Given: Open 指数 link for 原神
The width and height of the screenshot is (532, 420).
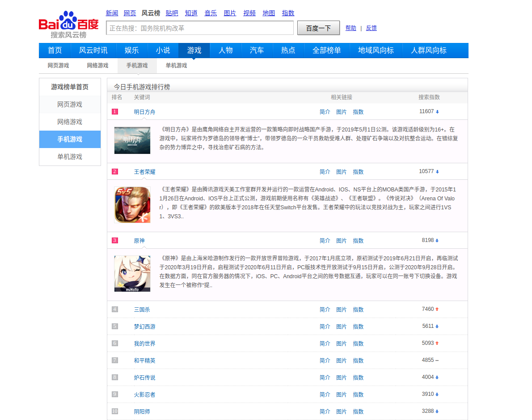Looking at the screenshot, I should (x=358, y=241).
